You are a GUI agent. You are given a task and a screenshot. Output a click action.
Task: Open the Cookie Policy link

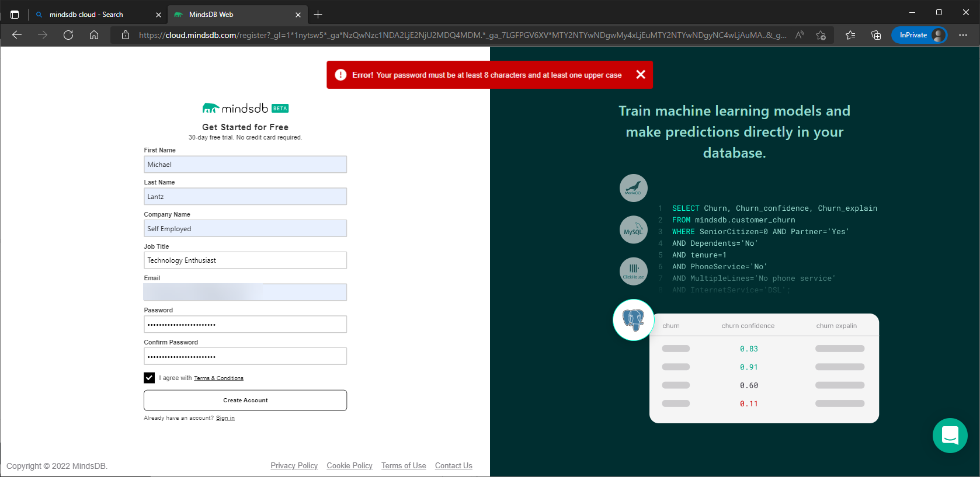[x=349, y=465]
